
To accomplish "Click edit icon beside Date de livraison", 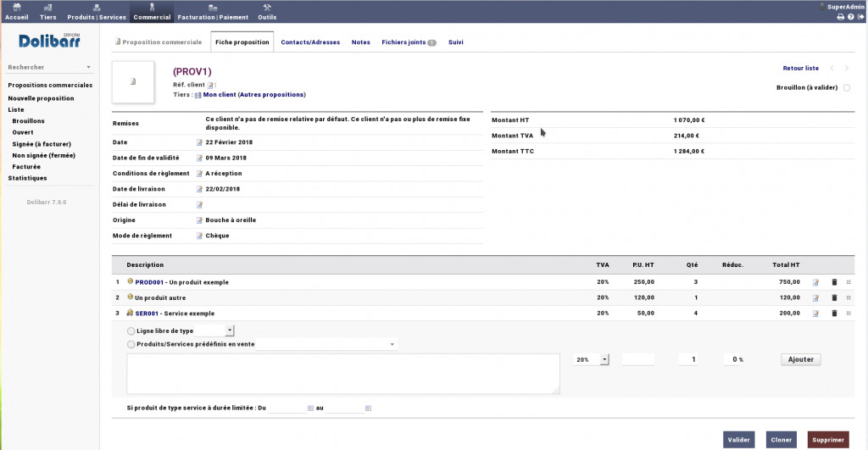I will 200,189.
